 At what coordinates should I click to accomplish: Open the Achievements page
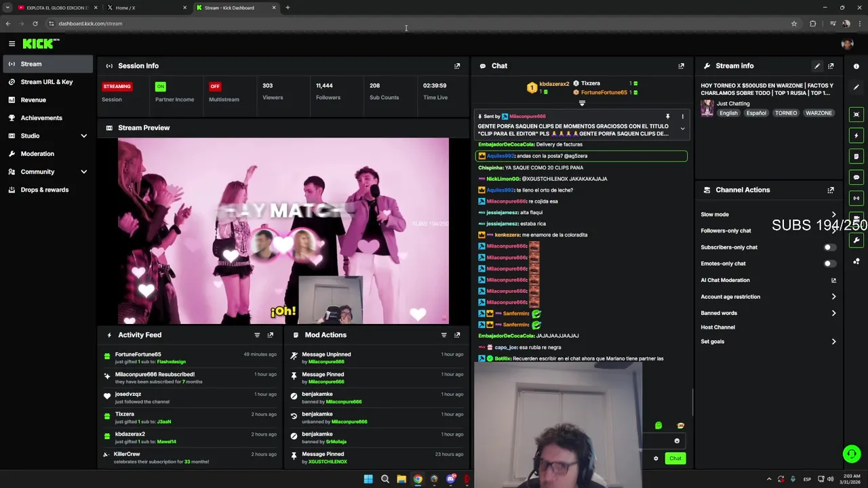coord(47,118)
